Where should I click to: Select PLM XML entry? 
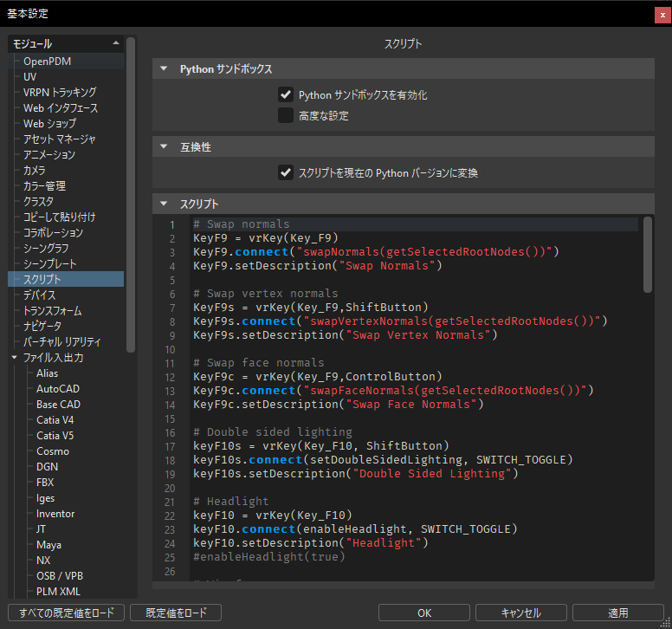[x=58, y=591]
